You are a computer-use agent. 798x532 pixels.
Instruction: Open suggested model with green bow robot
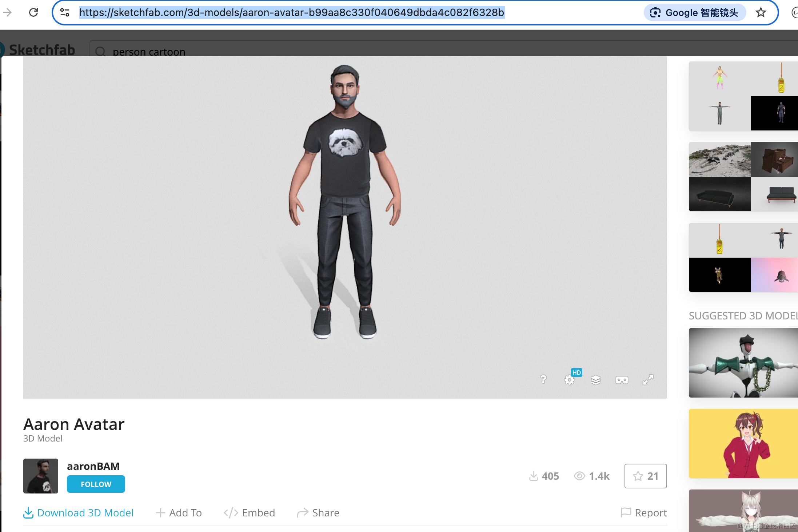tap(743, 363)
